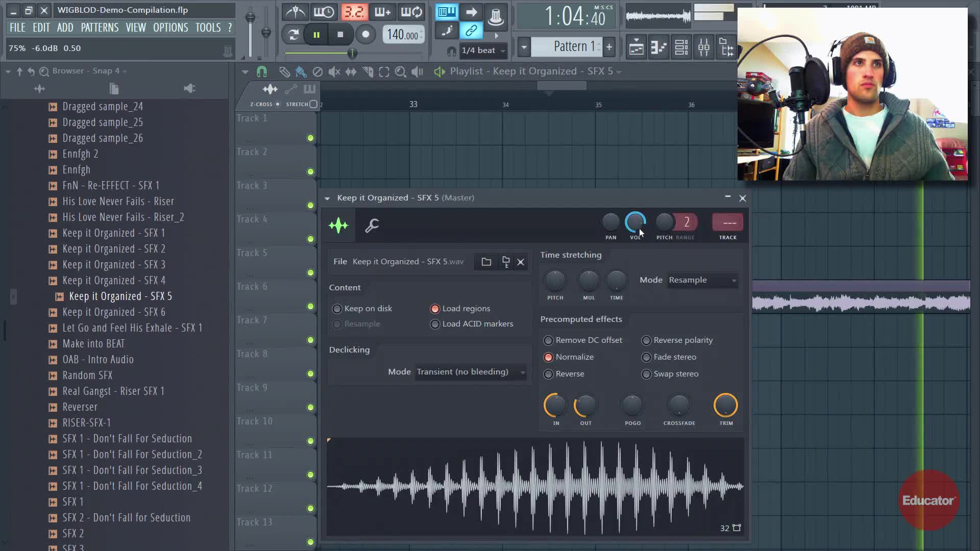Enable Keep on disk option
980x551 pixels.
[337, 309]
